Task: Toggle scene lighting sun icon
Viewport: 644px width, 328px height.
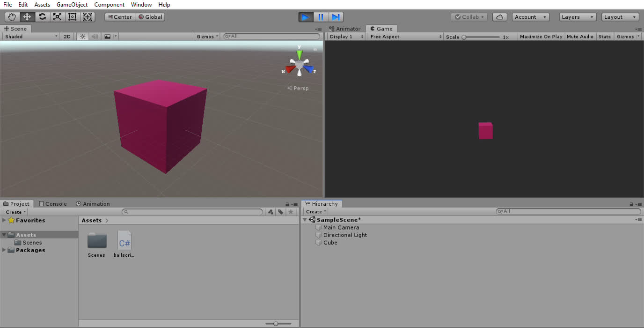Action: [x=82, y=37]
